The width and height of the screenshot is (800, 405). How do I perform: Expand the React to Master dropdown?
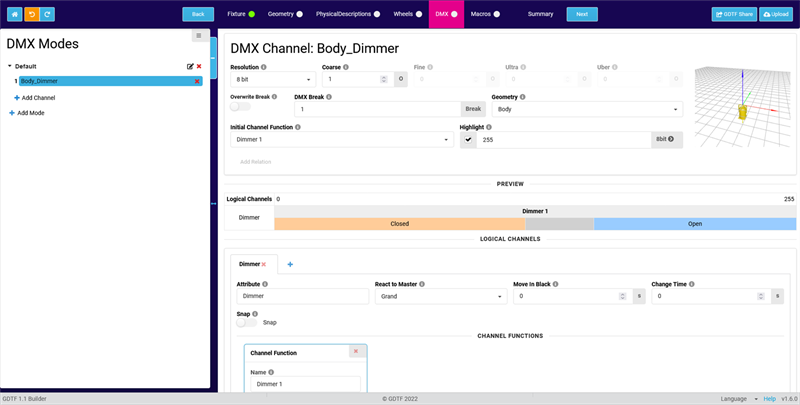tap(440, 297)
